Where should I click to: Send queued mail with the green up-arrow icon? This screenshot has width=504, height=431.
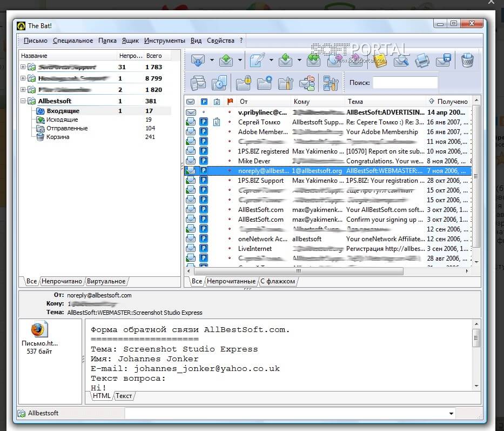click(x=226, y=60)
